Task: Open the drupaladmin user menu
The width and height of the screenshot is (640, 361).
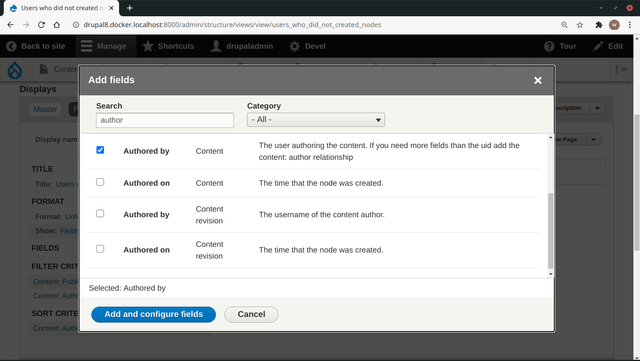Action: [242, 46]
